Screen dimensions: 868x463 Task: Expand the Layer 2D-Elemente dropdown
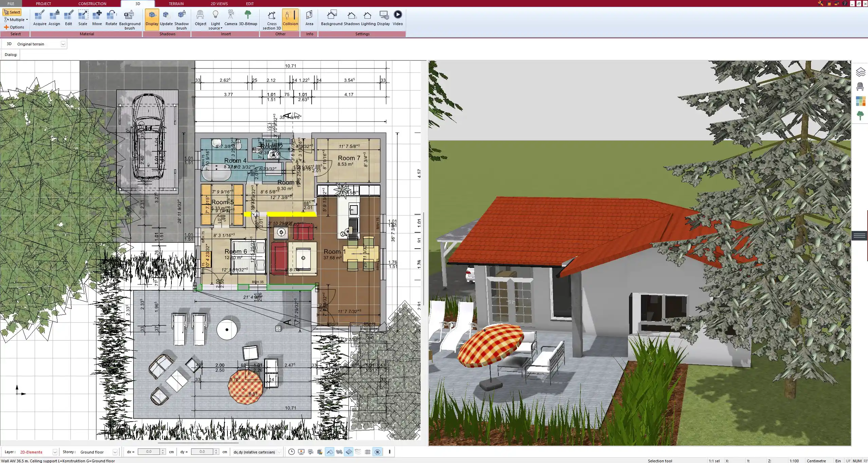pos(55,452)
